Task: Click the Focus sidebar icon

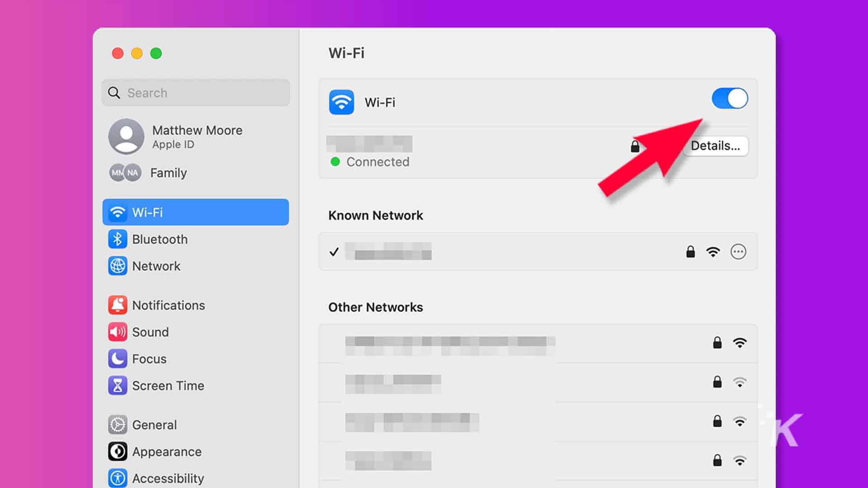Action: (117, 358)
